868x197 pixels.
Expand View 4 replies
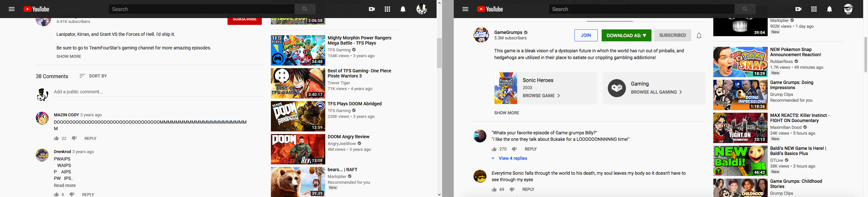pyautogui.click(x=509, y=158)
